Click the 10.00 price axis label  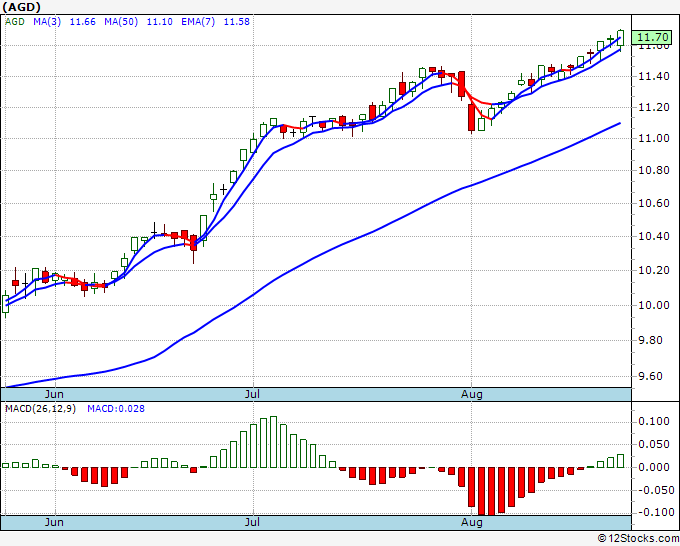coord(654,305)
